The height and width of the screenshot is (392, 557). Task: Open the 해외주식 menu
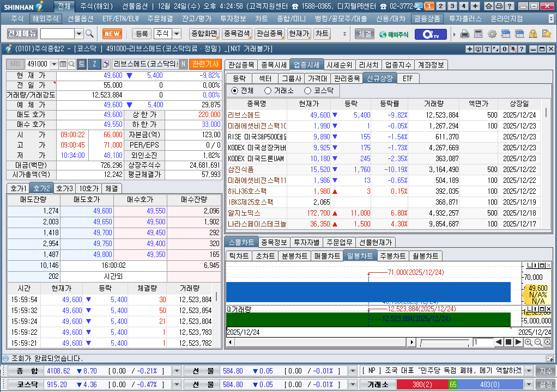(x=45, y=19)
